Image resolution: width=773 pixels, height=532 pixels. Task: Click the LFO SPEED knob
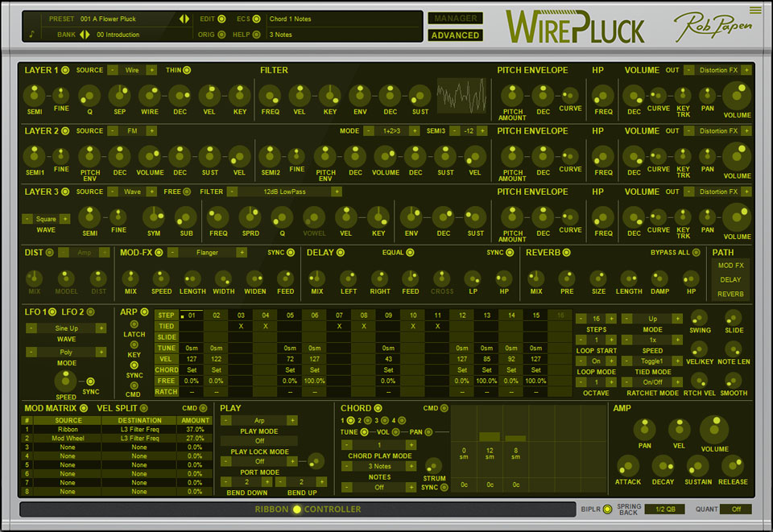click(x=65, y=381)
